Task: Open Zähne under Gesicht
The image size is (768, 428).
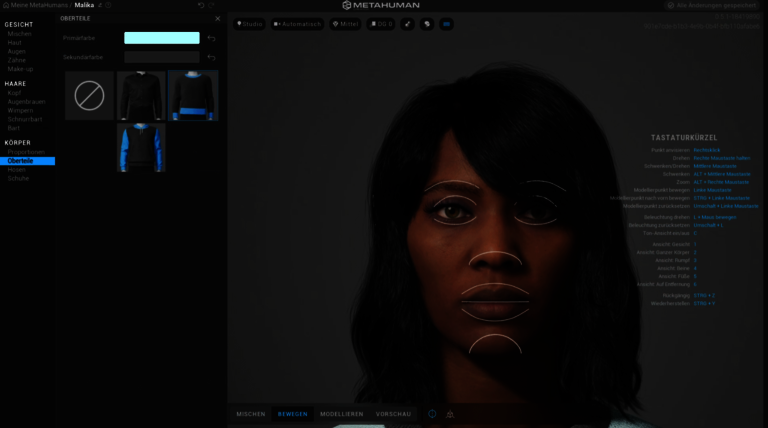Action: (x=17, y=60)
